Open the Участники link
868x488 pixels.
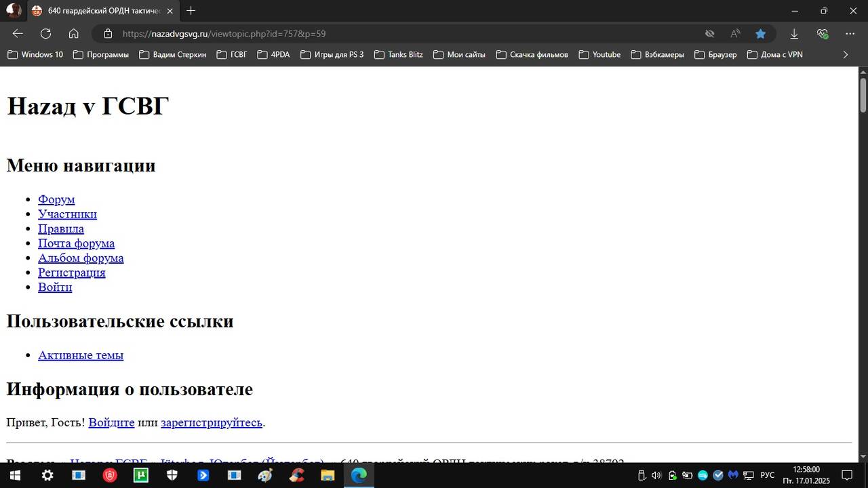[67, 214]
